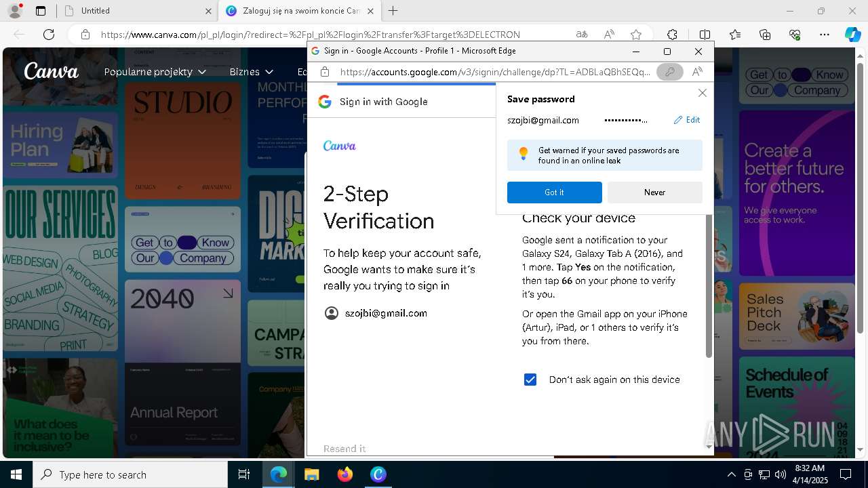
Task: Click the Got it button
Action: [x=554, y=192]
